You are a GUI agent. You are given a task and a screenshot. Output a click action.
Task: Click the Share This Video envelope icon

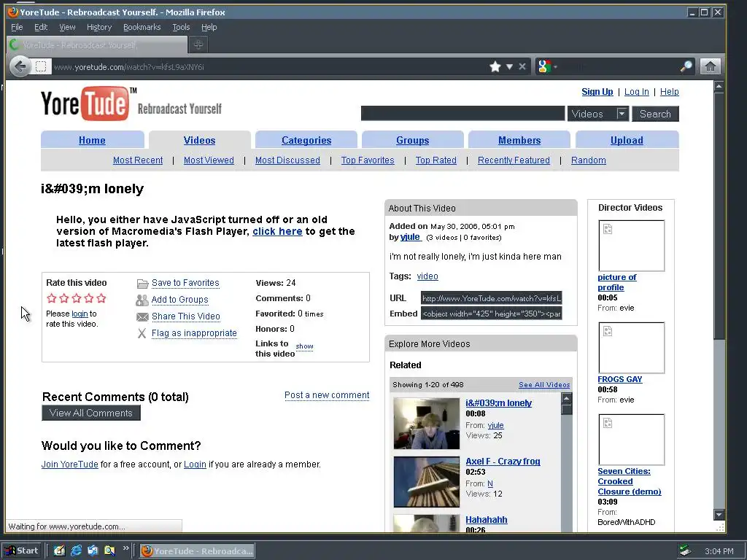pos(142,316)
